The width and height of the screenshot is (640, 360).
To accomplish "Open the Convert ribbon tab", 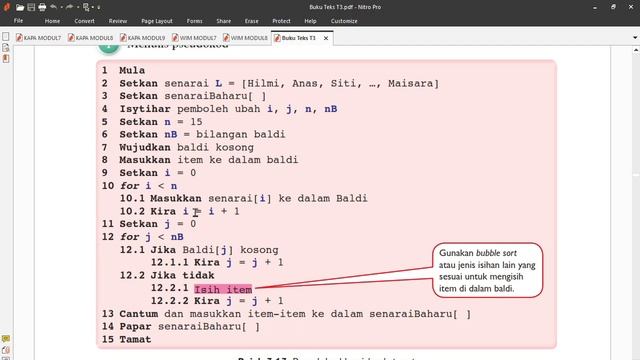I will 84,21.
